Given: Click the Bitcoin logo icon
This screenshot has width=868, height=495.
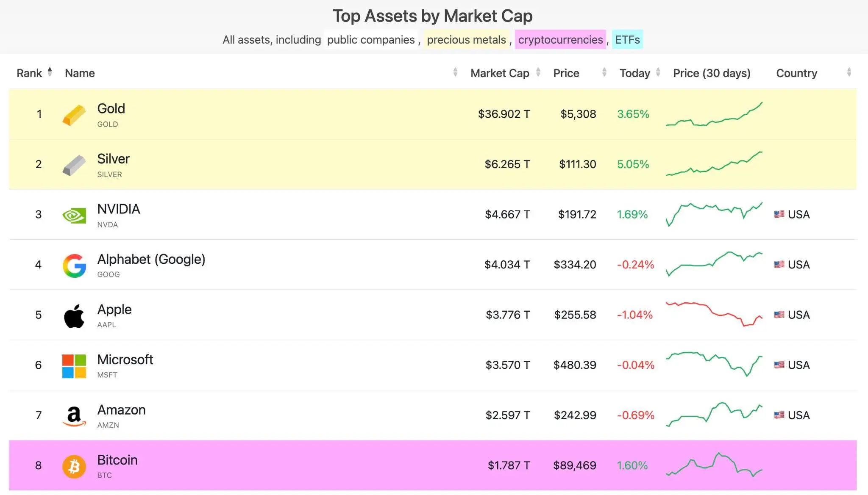Looking at the screenshot, I should pos(74,466).
